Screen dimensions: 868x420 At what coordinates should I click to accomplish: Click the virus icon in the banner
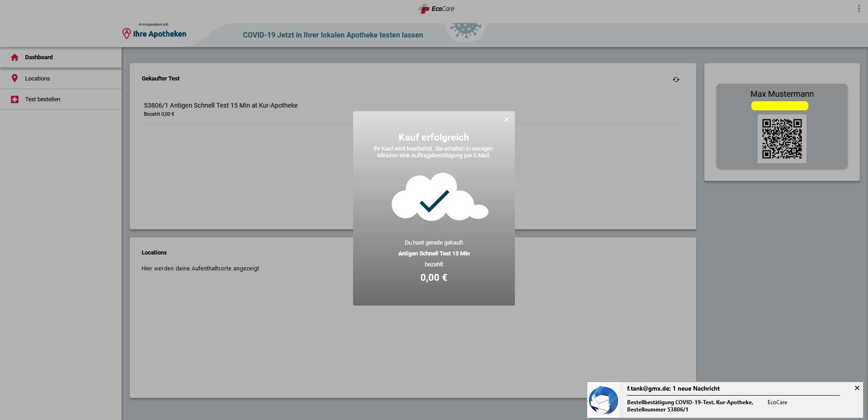[x=465, y=31]
